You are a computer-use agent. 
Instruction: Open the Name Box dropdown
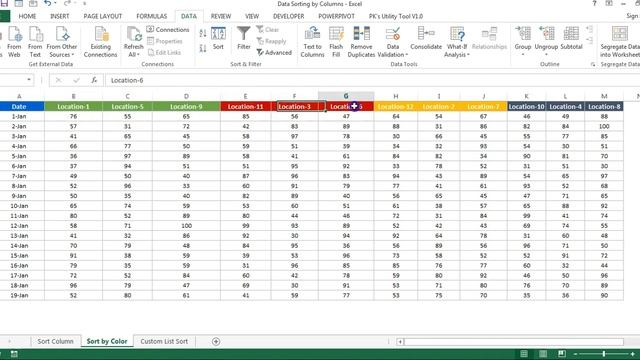[29, 80]
